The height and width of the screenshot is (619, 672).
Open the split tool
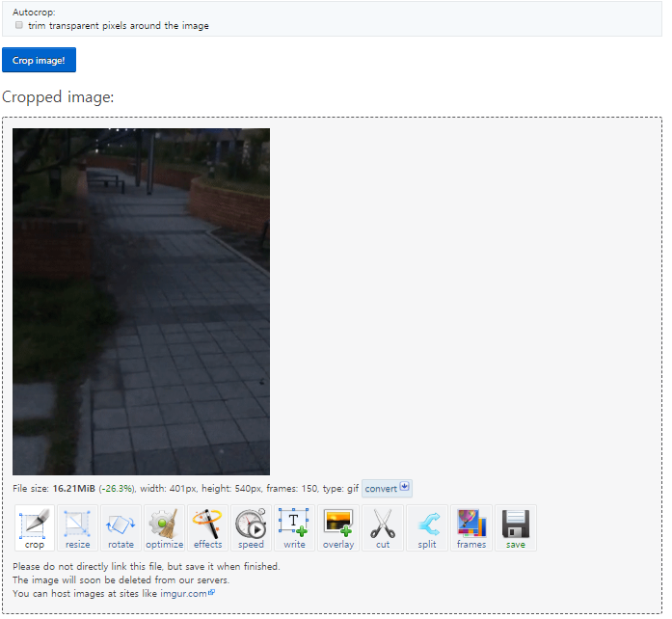427,527
